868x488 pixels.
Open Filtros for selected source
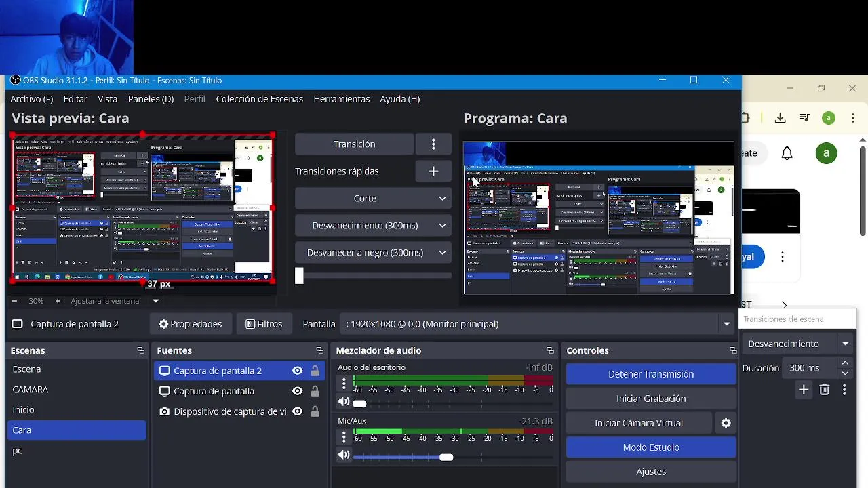pos(264,324)
